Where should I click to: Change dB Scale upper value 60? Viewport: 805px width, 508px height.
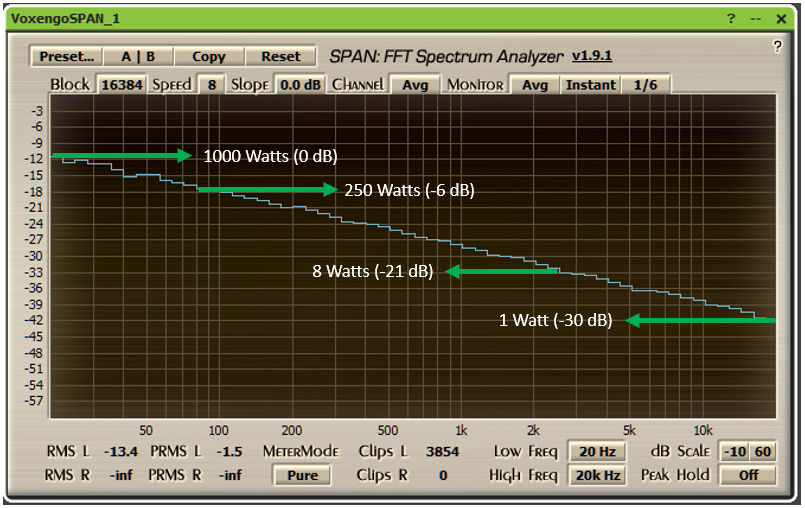762,451
